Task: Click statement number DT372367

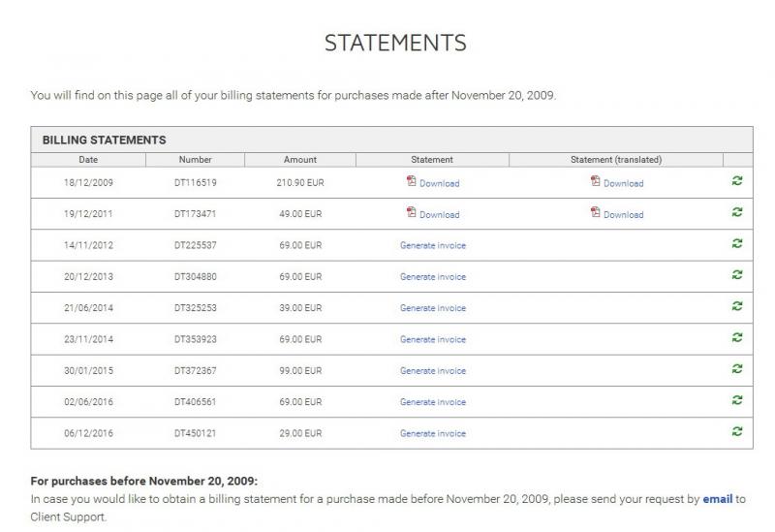Action: coord(196,370)
